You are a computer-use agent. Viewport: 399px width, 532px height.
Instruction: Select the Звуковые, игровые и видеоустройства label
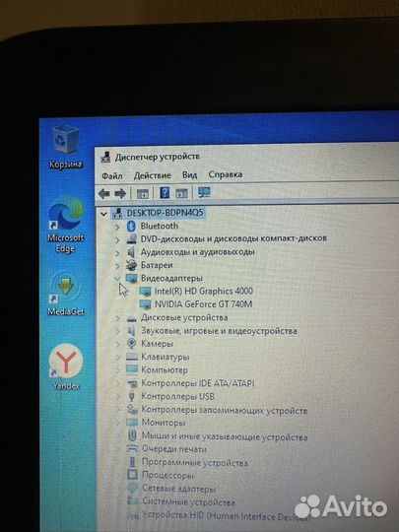pyautogui.click(x=219, y=331)
